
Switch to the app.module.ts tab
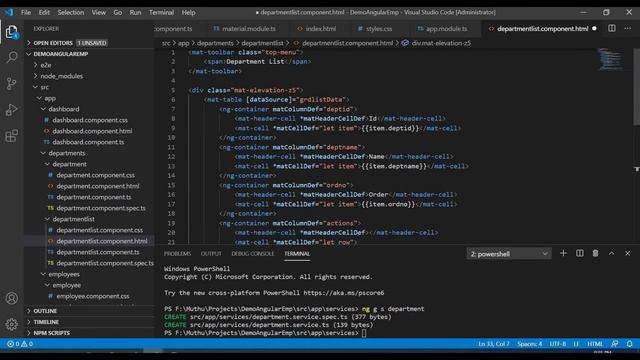coord(442,29)
